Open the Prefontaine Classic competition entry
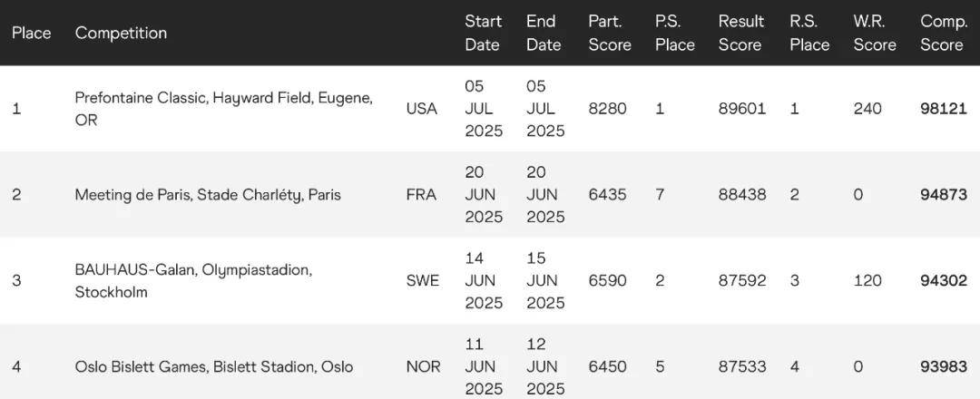This screenshot has width=980, height=399. tap(224, 109)
